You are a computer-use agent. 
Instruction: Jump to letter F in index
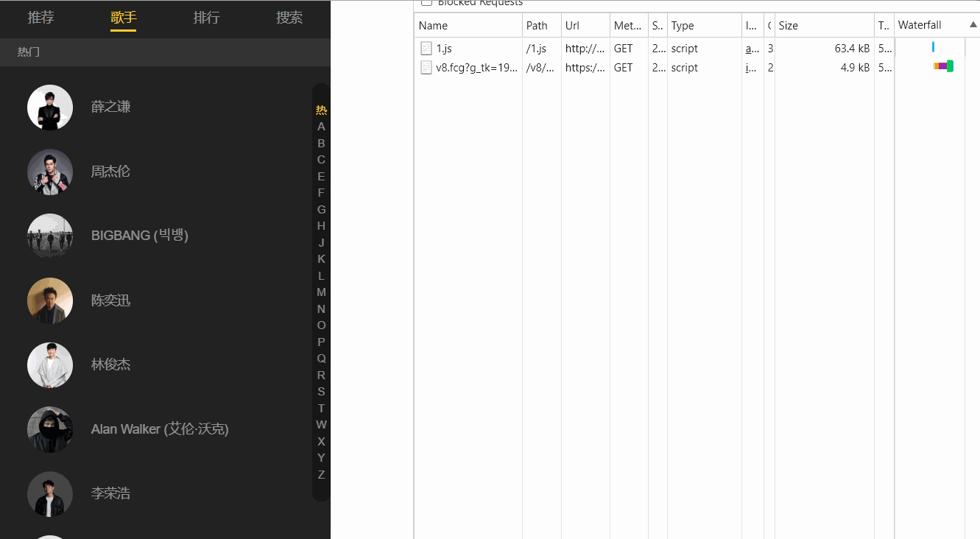tap(321, 193)
